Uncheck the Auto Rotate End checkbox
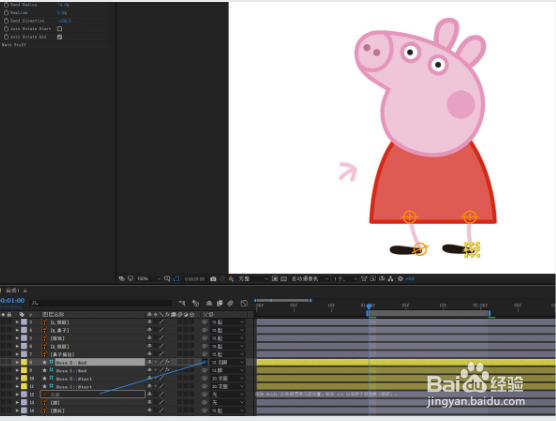This screenshot has height=421, width=556. (x=60, y=37)
